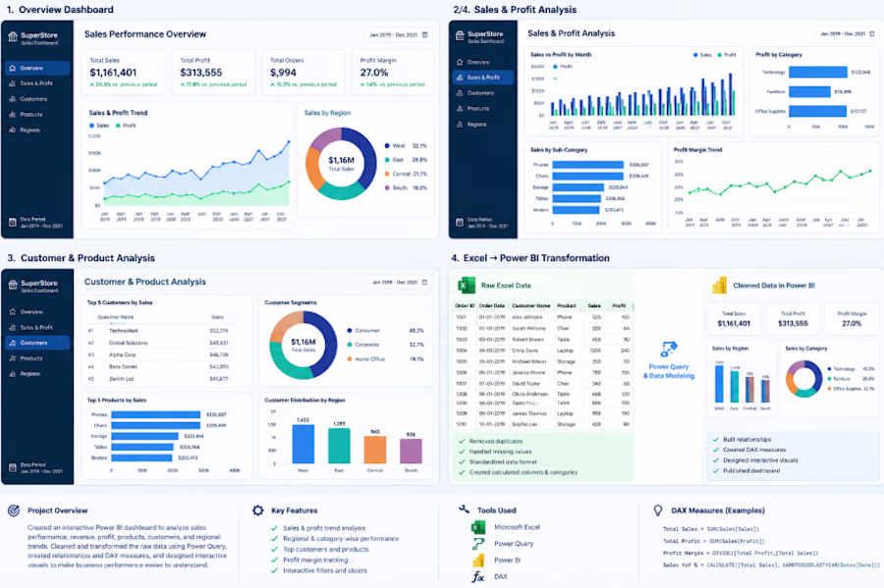This screenshot has height=588, width=884.
Task: Click Corporate legend dot in Customer Segments
Action: point(350,345)
